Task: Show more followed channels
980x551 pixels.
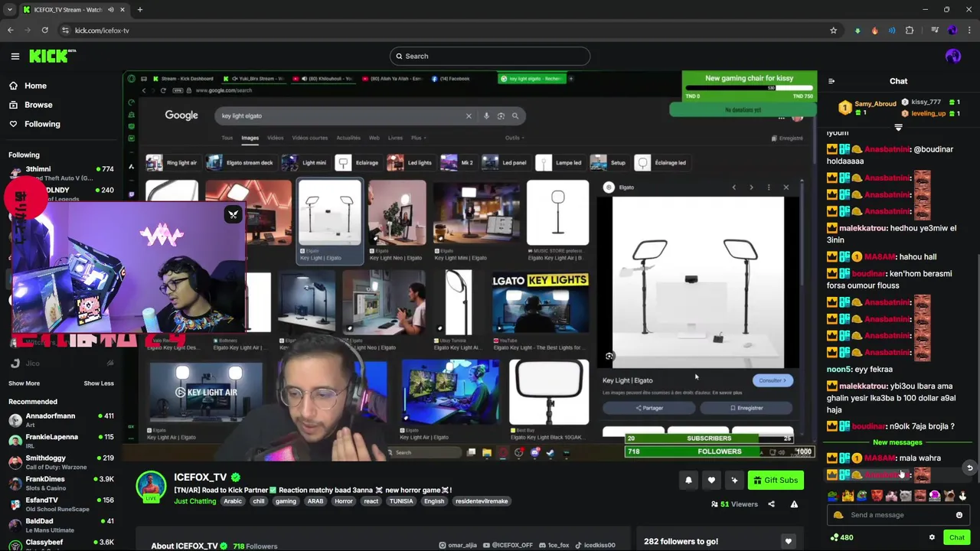Action: [x=24, y=383]
